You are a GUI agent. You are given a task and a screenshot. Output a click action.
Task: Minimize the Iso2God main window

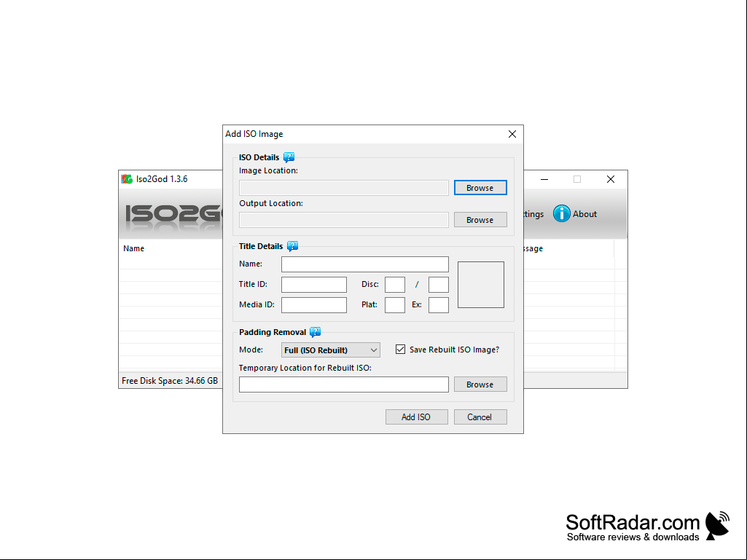coord(544,179)
